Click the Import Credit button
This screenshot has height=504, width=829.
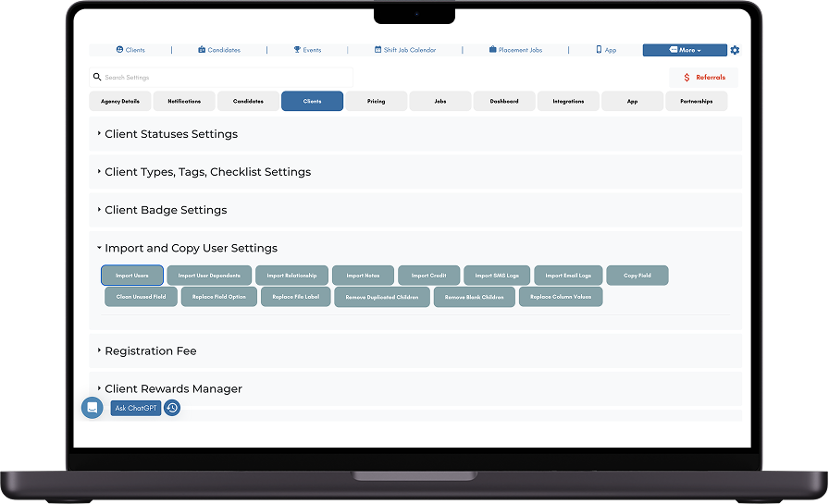pyautogui.click(x=428, y=276)
